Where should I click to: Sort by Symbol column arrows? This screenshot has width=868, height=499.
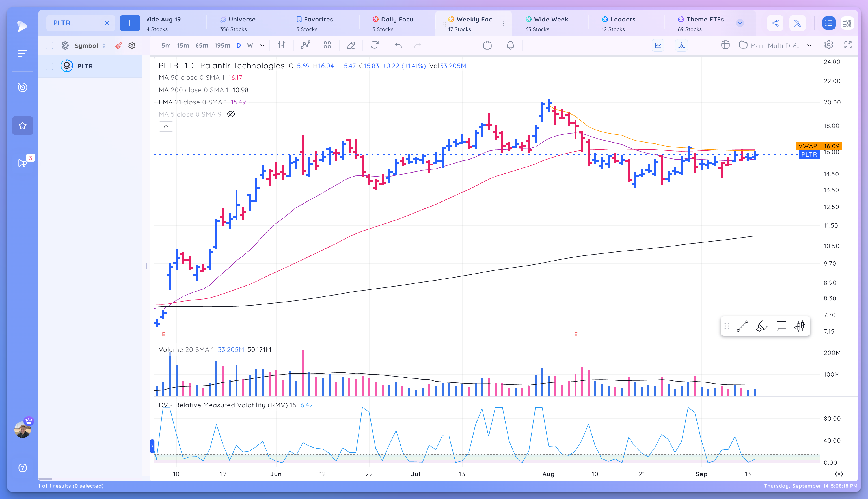point(104,46)
